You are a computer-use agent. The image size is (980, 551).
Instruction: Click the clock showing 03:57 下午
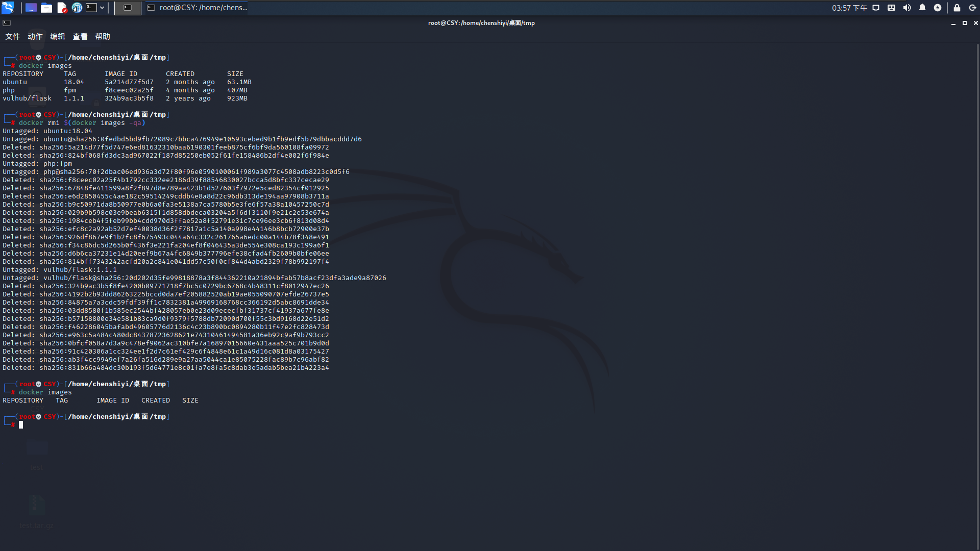[x=849, y=8]
